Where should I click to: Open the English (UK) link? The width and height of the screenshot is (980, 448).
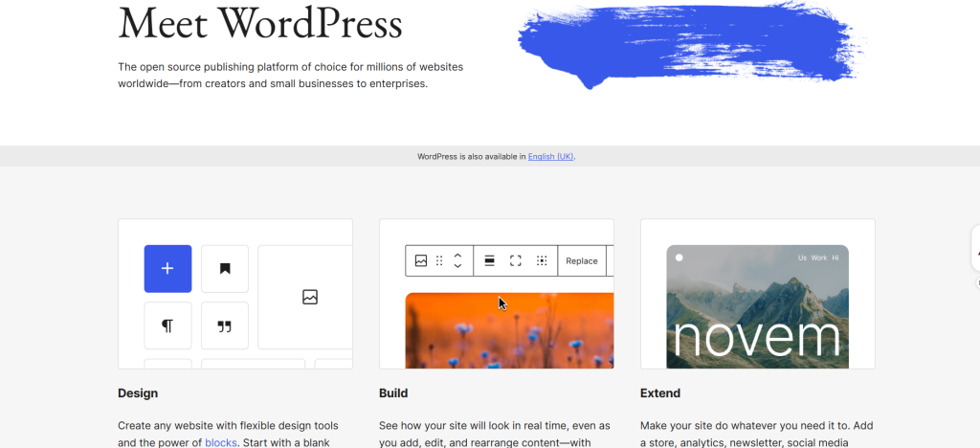coord(550,157)
